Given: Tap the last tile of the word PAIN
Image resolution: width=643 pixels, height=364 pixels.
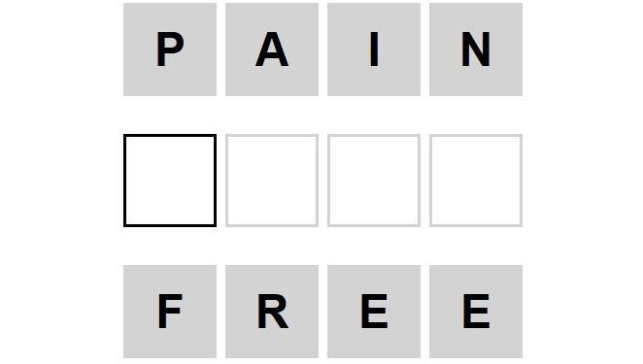Looking at the screenshot, I should pos(476,50).
